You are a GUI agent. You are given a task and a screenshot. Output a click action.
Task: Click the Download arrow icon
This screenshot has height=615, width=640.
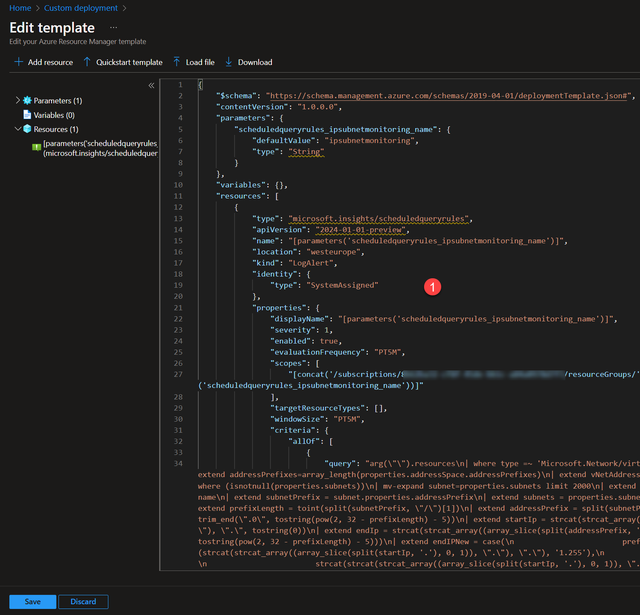pos(229,62)
